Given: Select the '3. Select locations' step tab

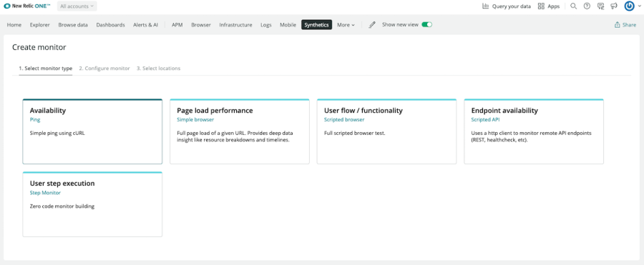Looking at the screenshot, I should click(159, 68).
